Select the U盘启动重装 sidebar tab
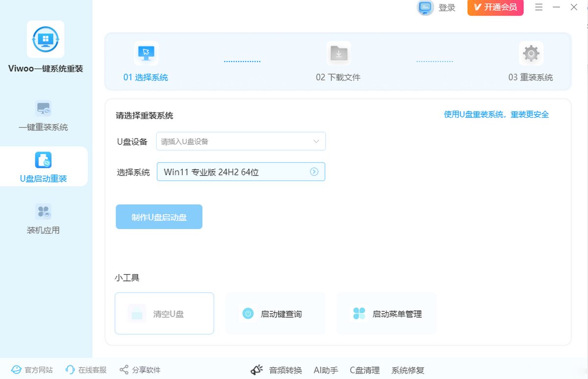Screen dimensions: 588x379 tap(44, 167)
